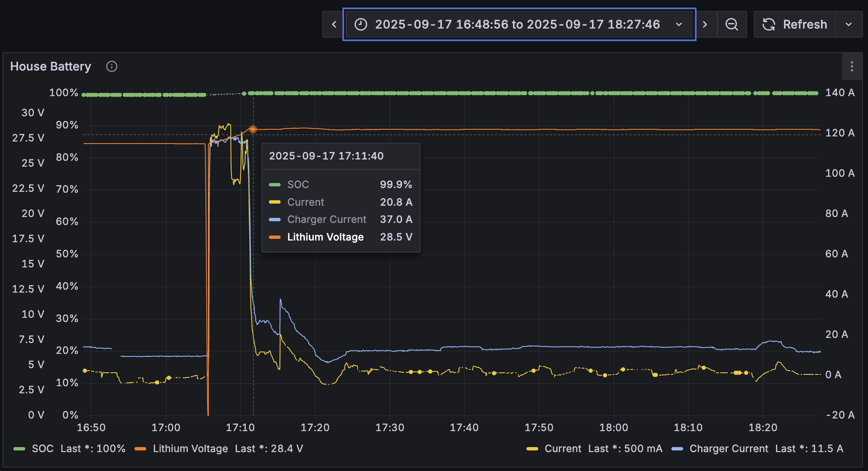Click the clock icon in time picker
The width and height of the screenshot is (868, 471).
click(x=360, y=24)
